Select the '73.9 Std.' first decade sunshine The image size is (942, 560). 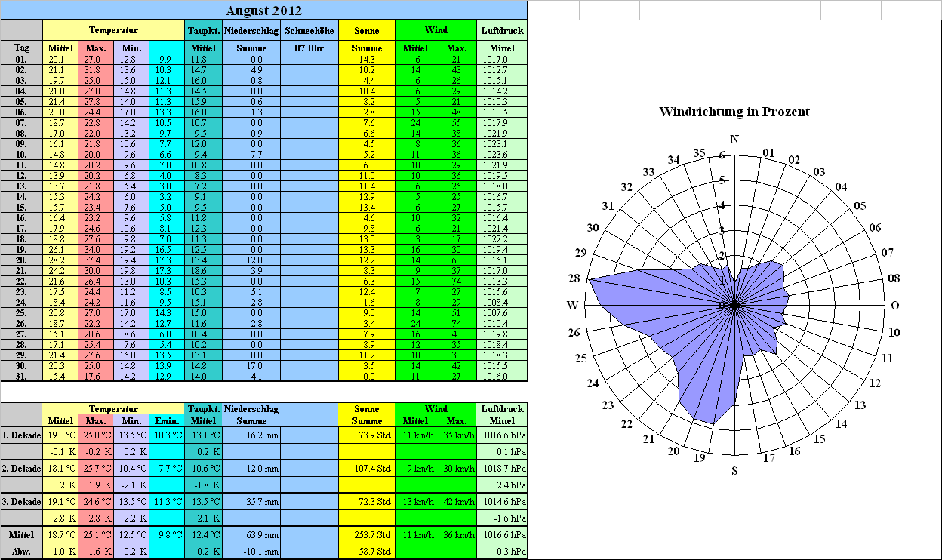[x=367, y=435]
